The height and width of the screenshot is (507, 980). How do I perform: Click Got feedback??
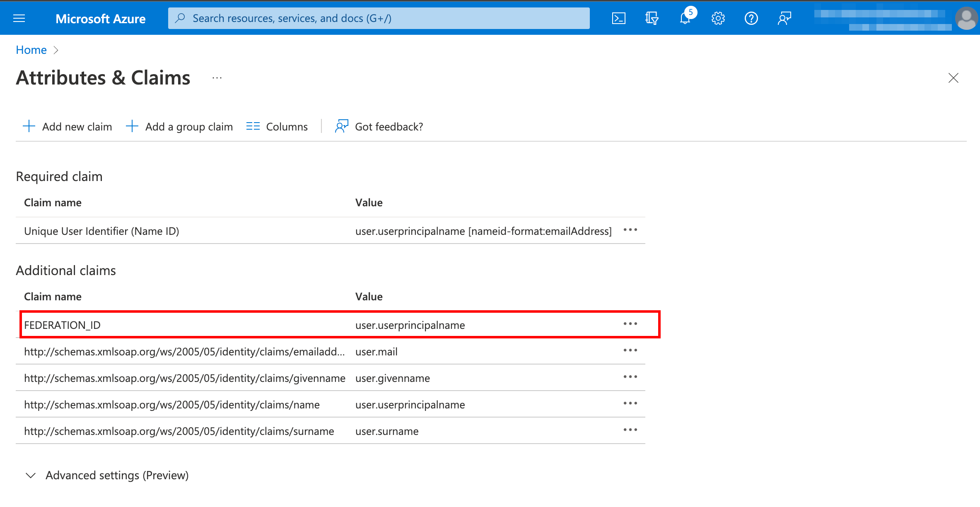click(x=378, y=126)
